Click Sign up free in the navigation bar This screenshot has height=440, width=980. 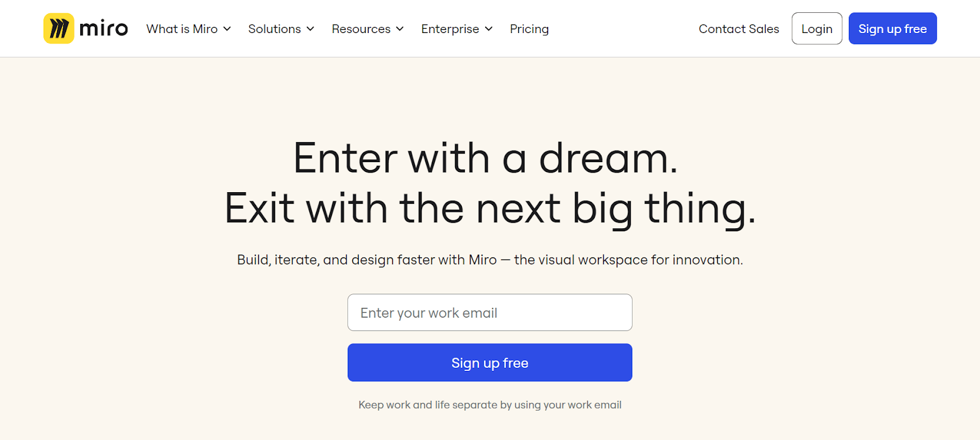[x=892, y=29]
